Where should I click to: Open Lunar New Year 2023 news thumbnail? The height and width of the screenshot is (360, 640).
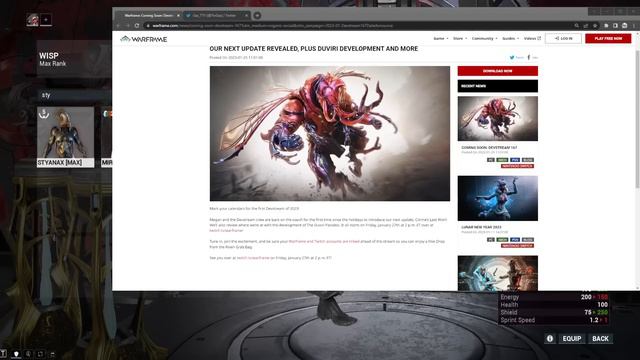click(498, 198)
